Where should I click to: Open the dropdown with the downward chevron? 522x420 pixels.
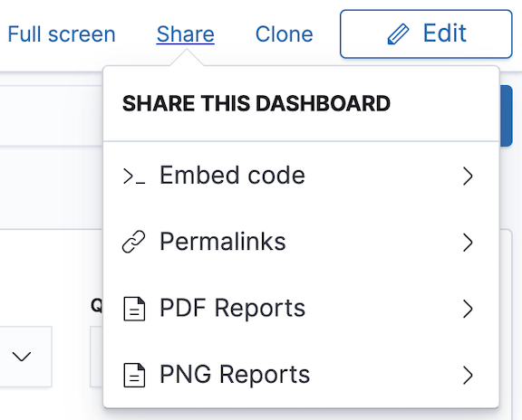pyautogui.click(x=22, y=357)
